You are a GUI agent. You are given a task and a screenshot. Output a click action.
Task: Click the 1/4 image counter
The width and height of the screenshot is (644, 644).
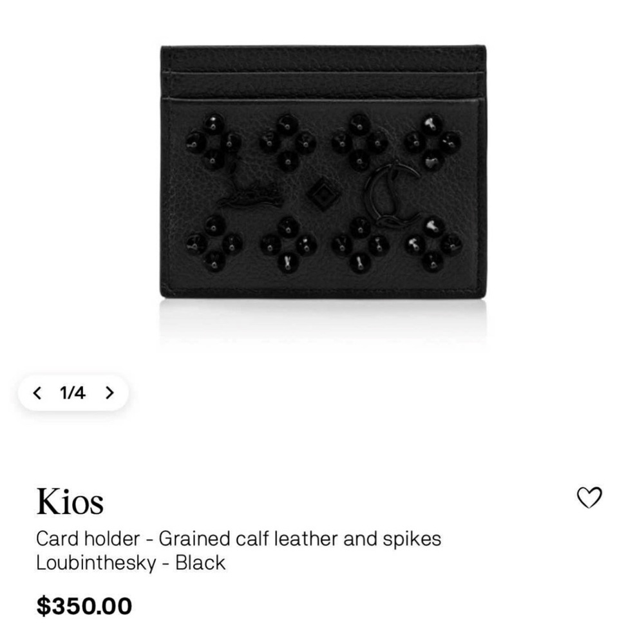[73, 392]
